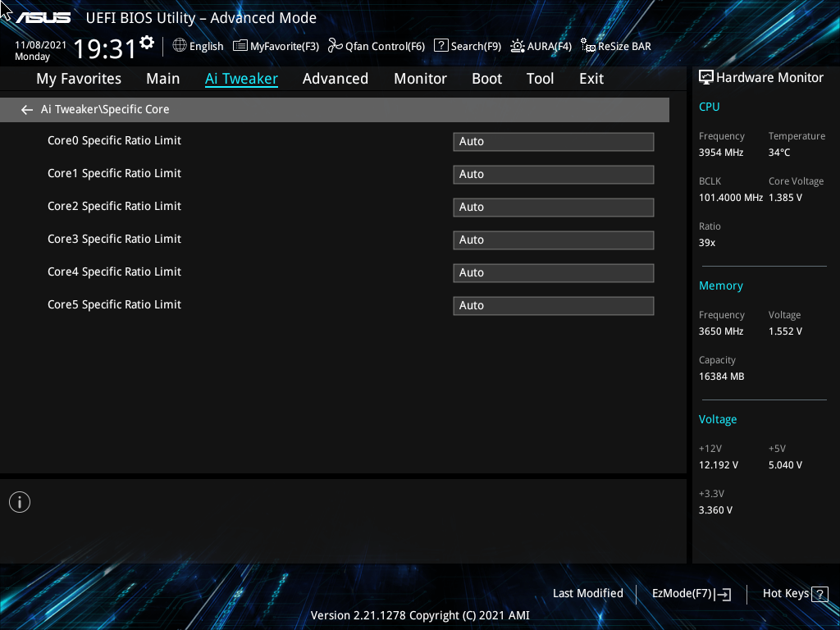Open the Exit tab
The width and height of the screenshot is (840, 630).
pyautogui.click(x=591, y=79)
